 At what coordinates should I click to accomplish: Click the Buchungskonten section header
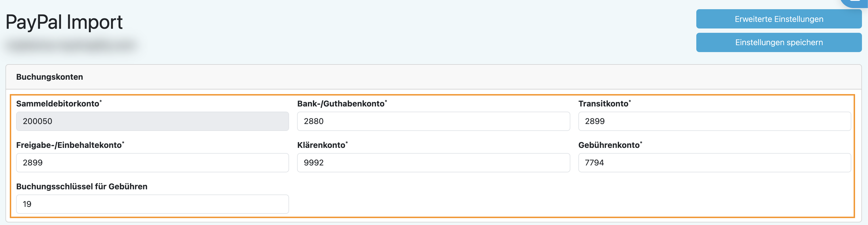click(x=49, y=77)
